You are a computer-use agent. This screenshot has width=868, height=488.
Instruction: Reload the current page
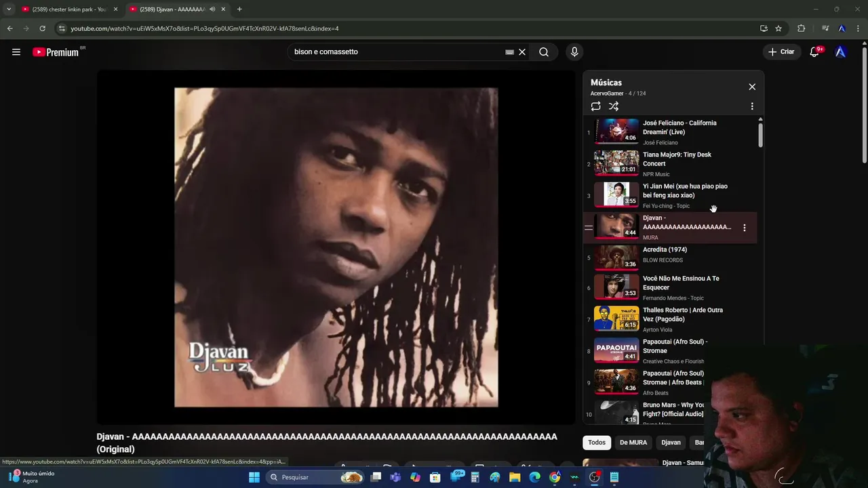click(x=42, y=28)
